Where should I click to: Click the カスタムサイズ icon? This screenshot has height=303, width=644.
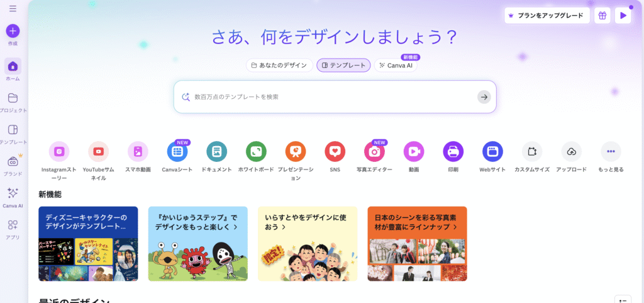click(x=532, y=152)
